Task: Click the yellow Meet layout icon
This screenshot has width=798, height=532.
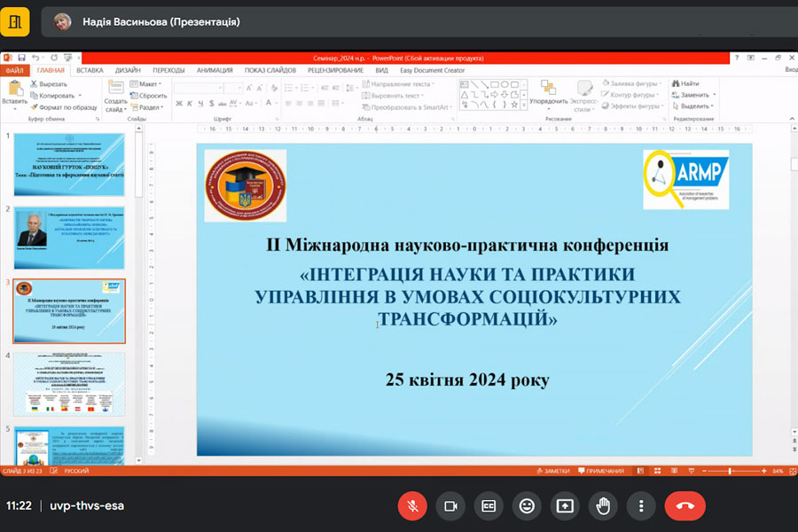Action: [x=15, y=22]
